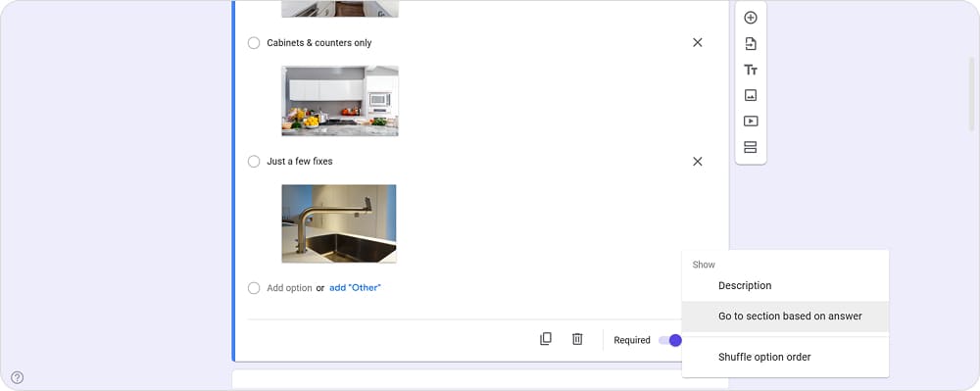Open the help question-mark icon
The image size is (980, 391).
point(18,377)
